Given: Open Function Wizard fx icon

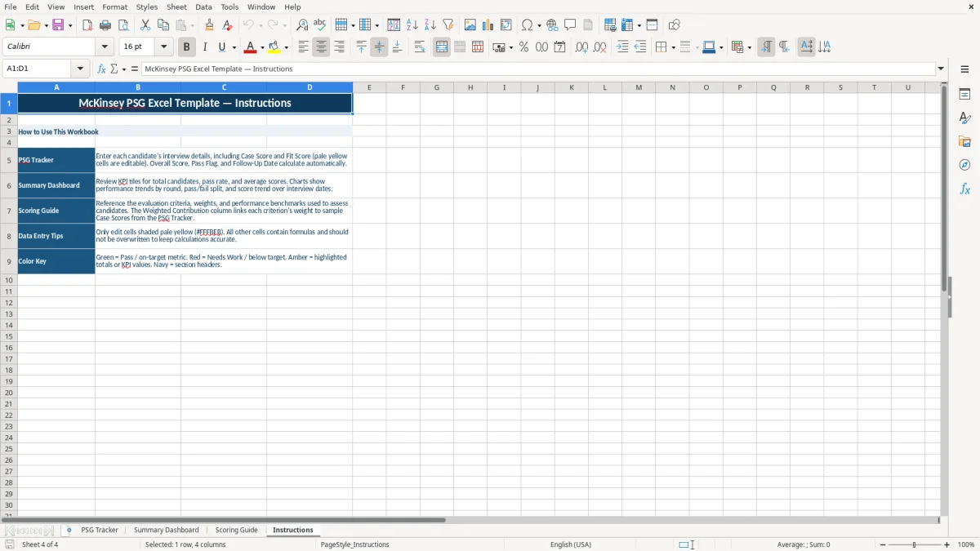Looking at the screenshot, I should [102, 69].
